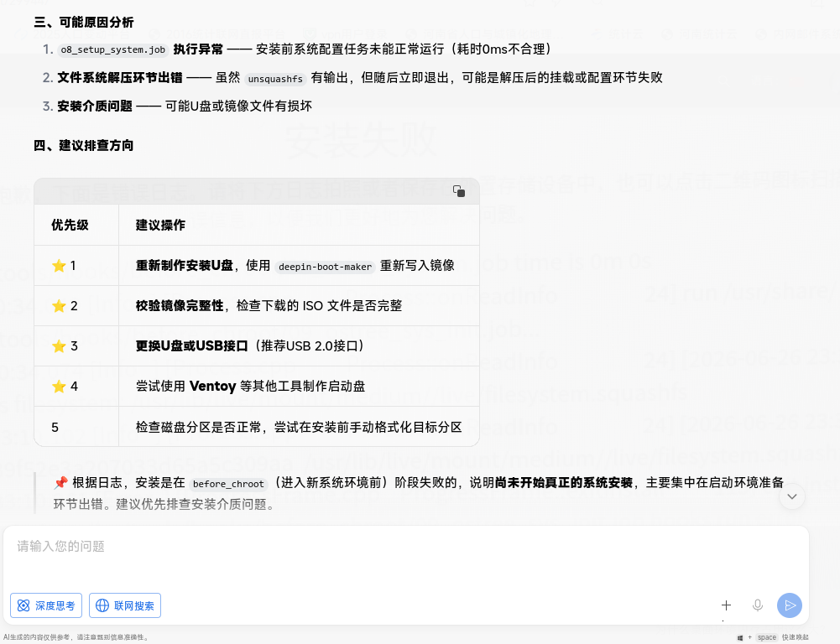Select the unsquashfs code snippet
The width and height of the screenshot is (840, 644).
(275, 79)
